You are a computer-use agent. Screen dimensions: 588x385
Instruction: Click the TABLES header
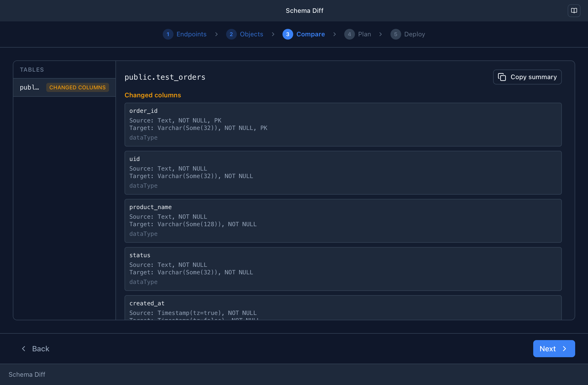(32, 70)
